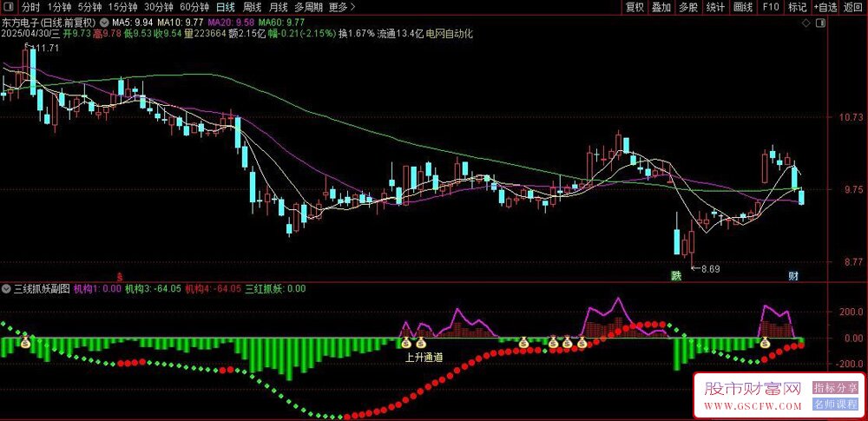Screen dimensions: 868x421
Task: Click the 换1.67% turnover rate
Action: point(357,34)
